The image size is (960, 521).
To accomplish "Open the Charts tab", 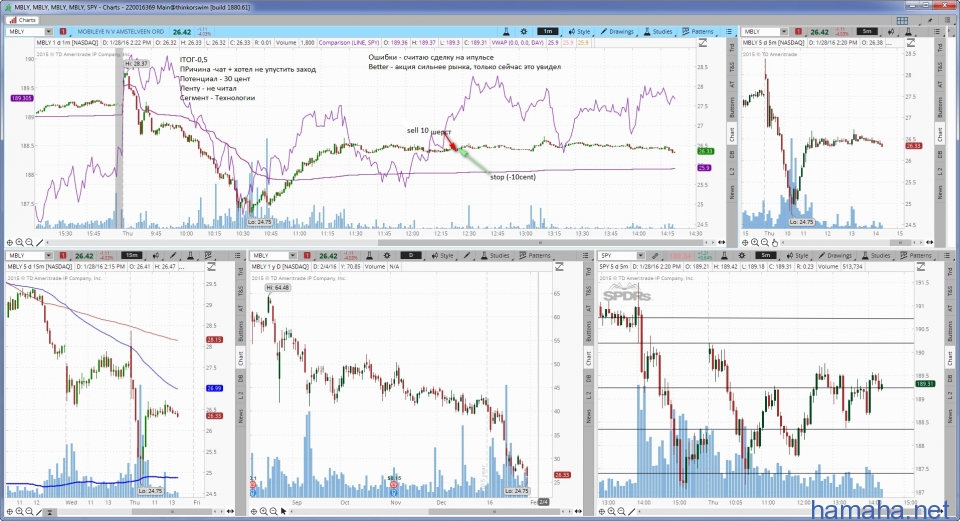I will (x=23, y=20).
